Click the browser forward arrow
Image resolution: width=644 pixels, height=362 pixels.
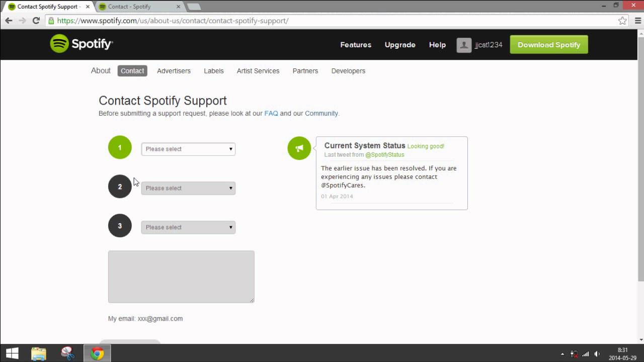[x=22, y=21]
